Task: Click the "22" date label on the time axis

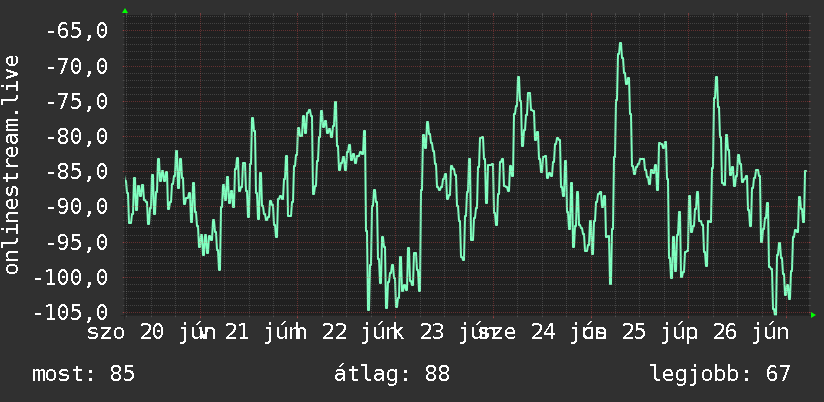Action: pos(335,333)
